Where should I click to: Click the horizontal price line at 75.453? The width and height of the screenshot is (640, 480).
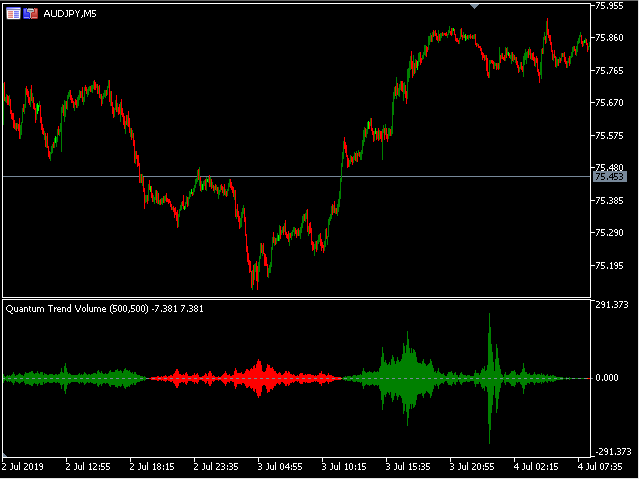[x=297, y=177]
